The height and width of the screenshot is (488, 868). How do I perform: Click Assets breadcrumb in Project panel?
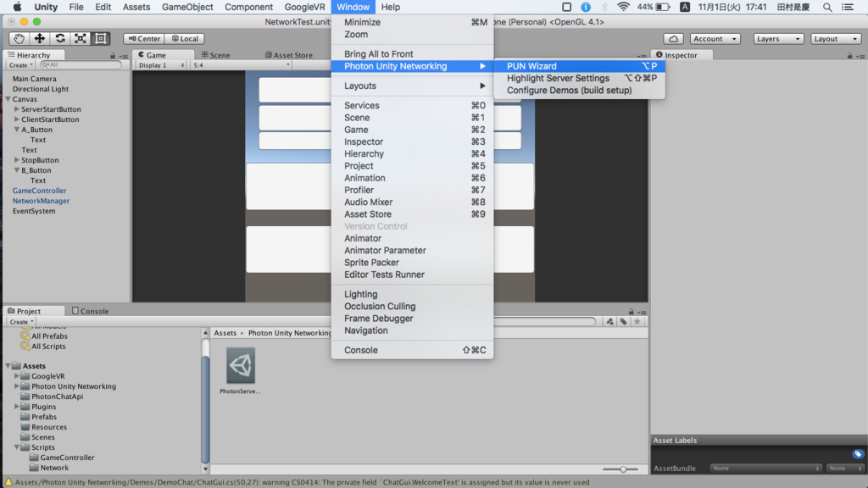(225, 332)
